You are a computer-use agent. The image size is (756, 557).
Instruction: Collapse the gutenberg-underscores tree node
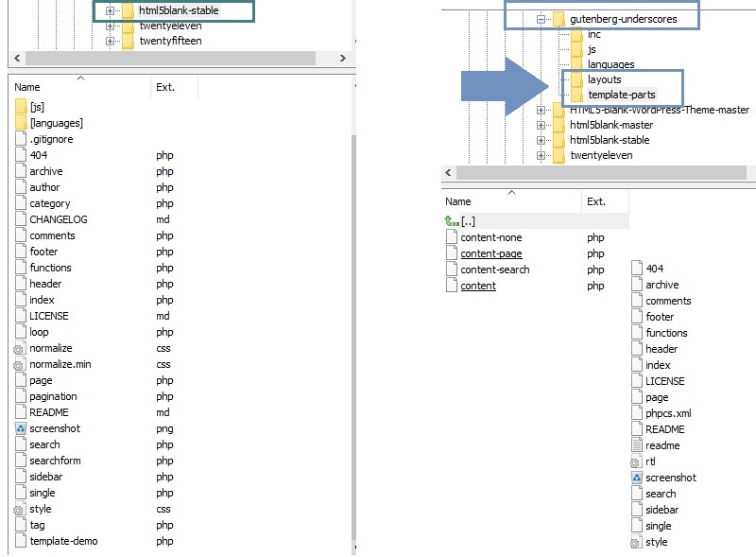pyautogui.click(x=541, y=19)
